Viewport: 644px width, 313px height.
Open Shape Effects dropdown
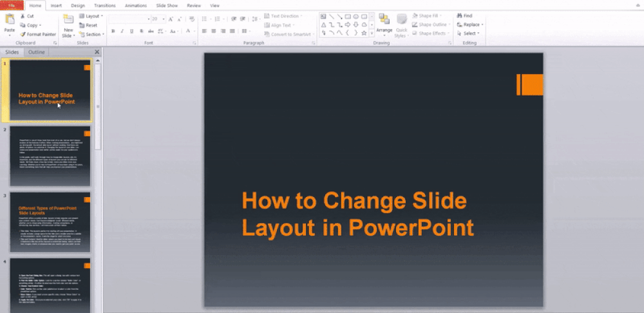point(431,33)
